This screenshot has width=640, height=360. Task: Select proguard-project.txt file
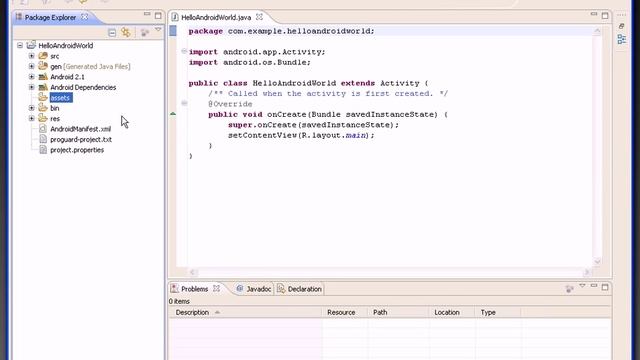point(81,140)
